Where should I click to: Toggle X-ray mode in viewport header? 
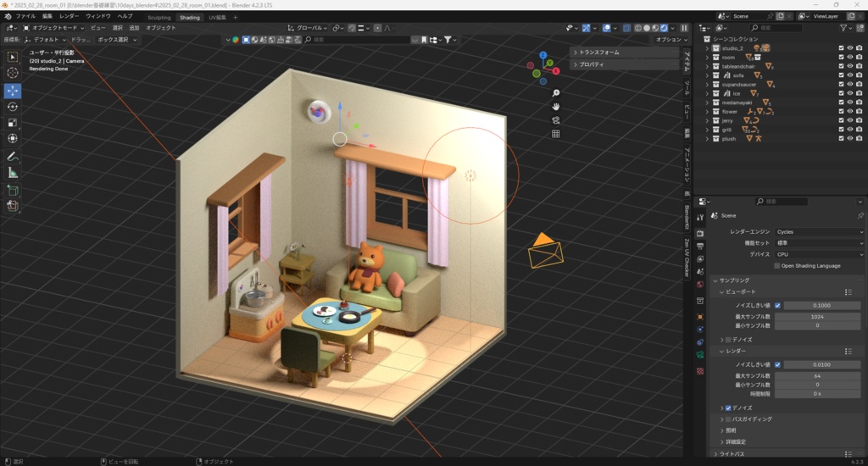pos(626,28)
